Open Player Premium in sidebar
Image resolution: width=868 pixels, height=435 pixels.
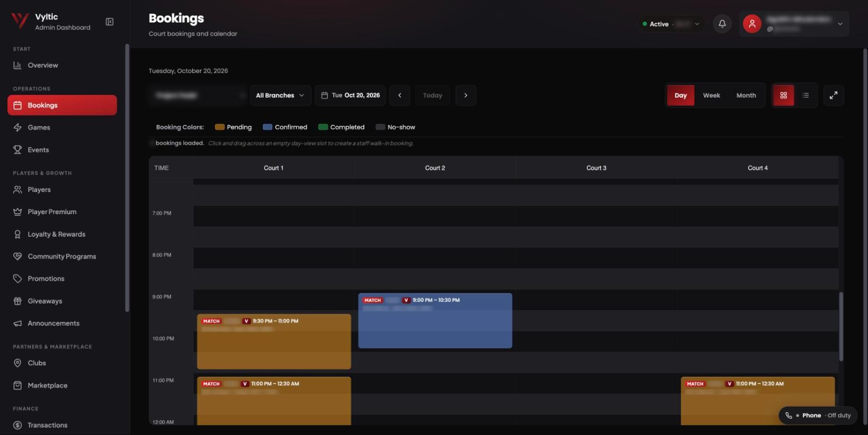[x=62, y=212]
